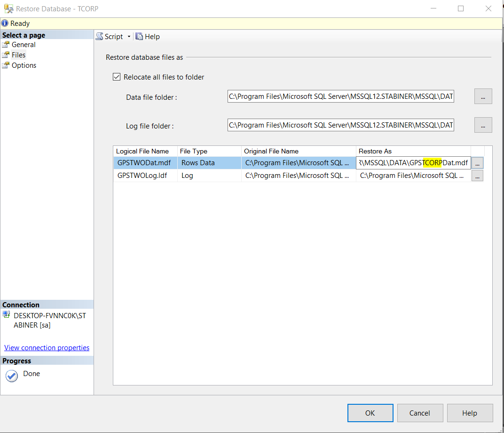504x433 pixels.
Task: Browse for a new Log file folder
Action: [x=483, y=125]
